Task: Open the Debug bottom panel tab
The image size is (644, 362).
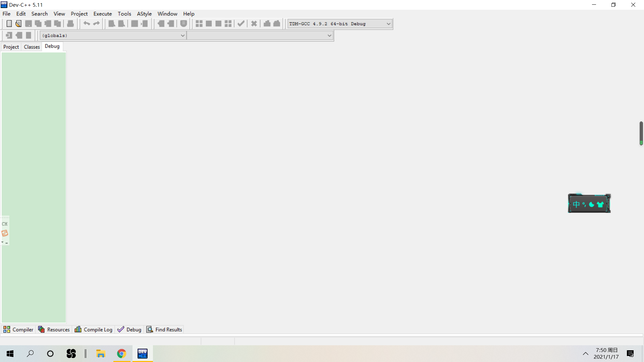Action: click(129, 329)
